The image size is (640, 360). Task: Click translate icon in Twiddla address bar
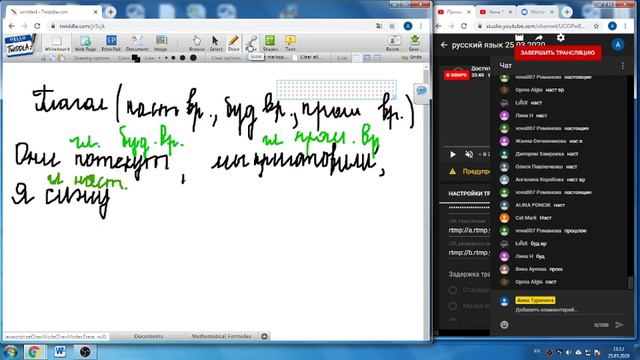379,26
